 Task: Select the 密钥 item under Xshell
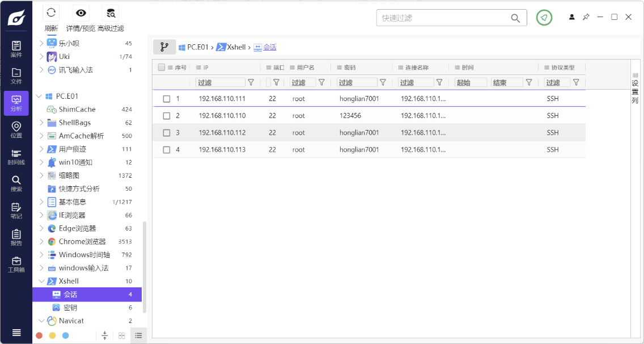click(x=70, y=308)
